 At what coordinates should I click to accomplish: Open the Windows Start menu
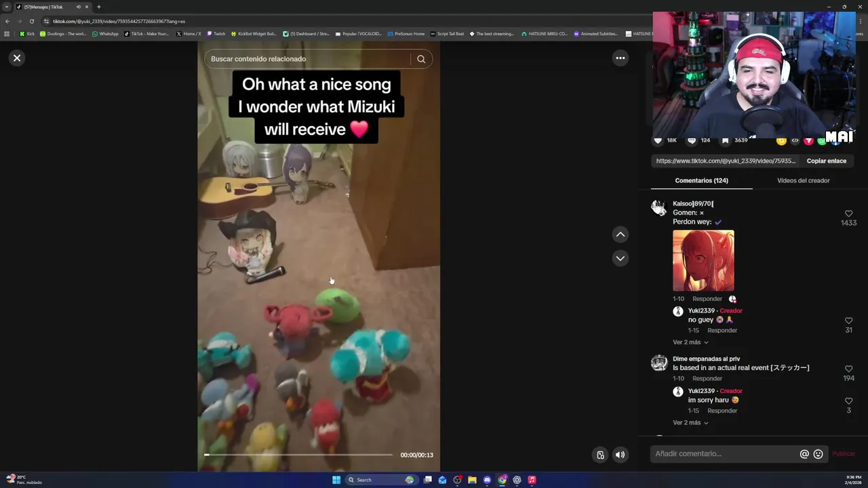[336, 480]
